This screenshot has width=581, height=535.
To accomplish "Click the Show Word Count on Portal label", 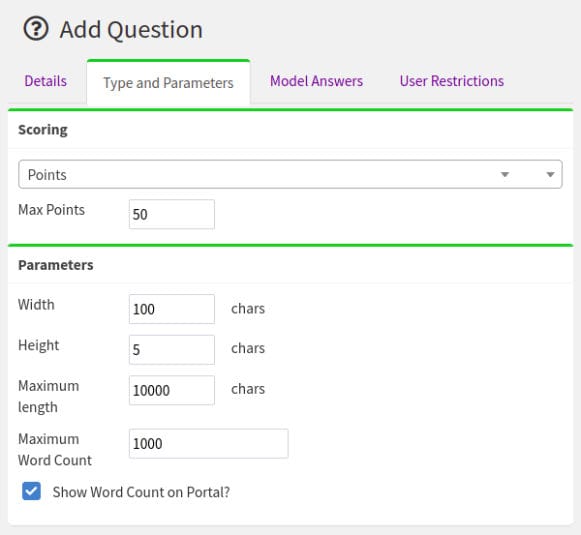I will click(141, 492).
